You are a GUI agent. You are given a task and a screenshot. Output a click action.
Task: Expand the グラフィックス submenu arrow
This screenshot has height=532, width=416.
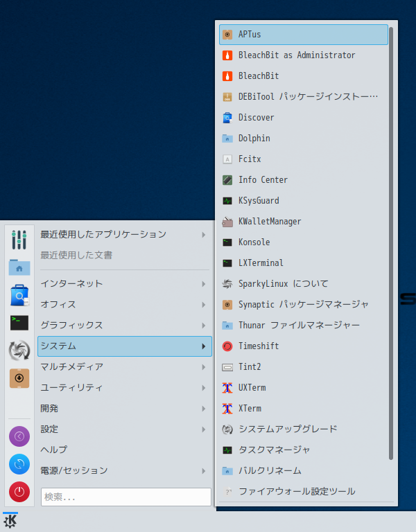pos(203,326)
